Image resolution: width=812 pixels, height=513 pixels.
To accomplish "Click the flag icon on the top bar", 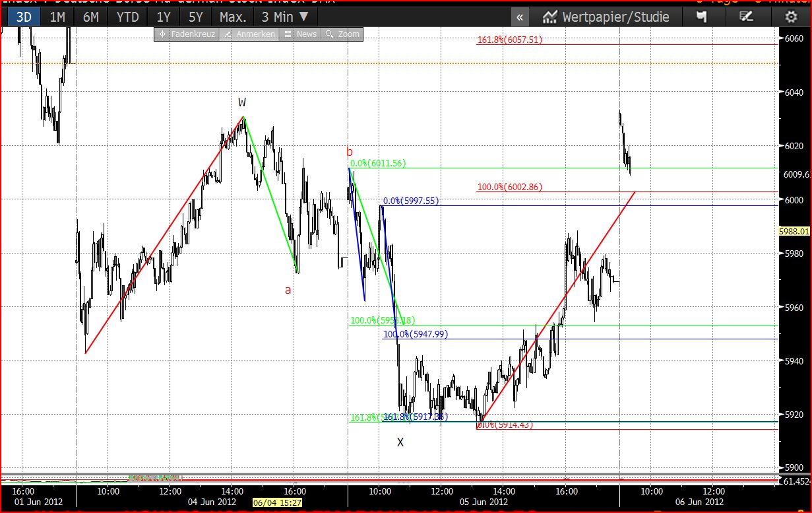I will tap(703, 17).
